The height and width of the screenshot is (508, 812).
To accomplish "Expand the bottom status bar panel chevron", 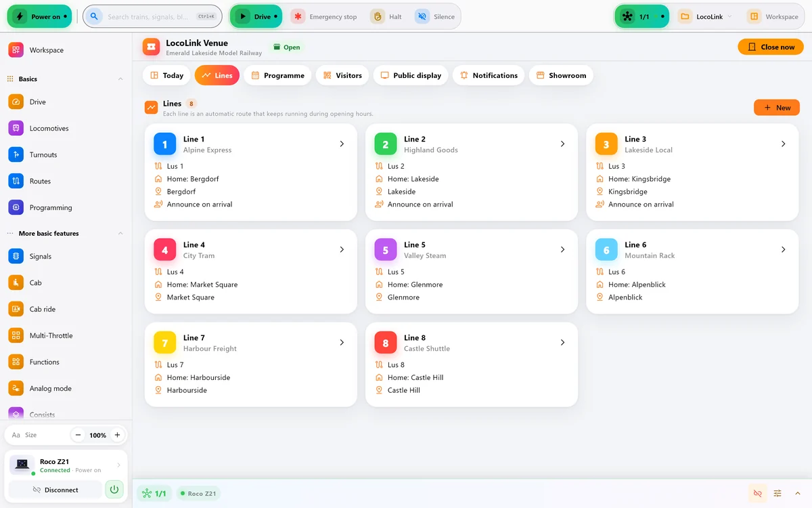I will [797, 493].
